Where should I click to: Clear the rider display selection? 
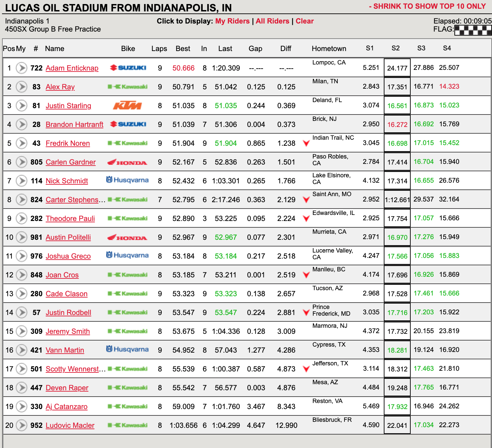coord(304,21)
